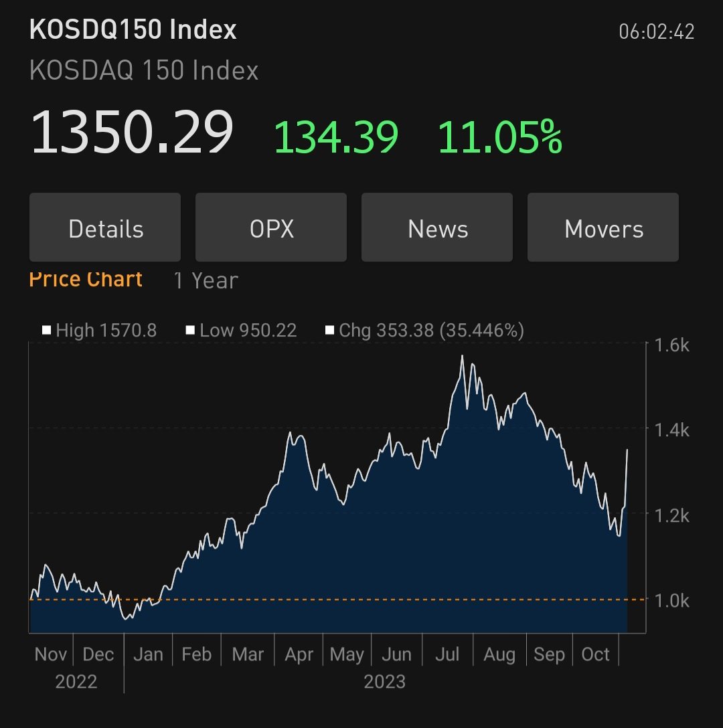
Task: Click the Mar month label
Action: (x=248, y=654)
